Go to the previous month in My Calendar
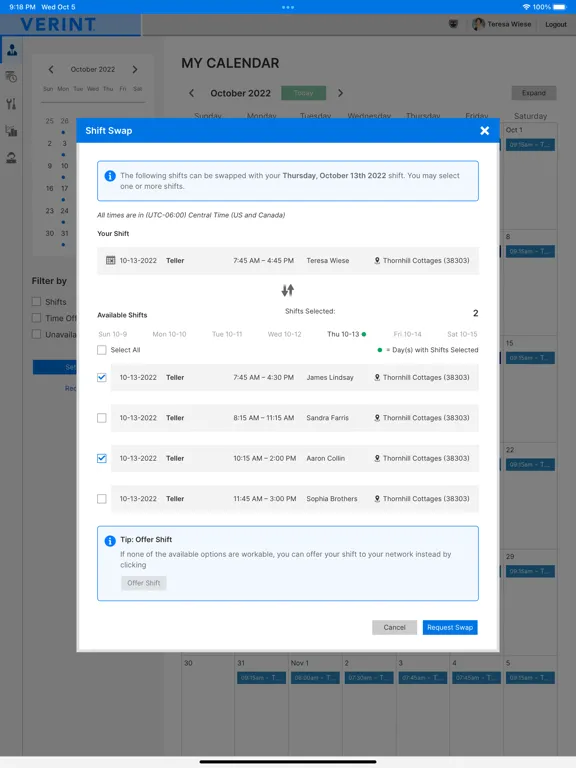This screenshot has width=576, height=768. [192, 93]
